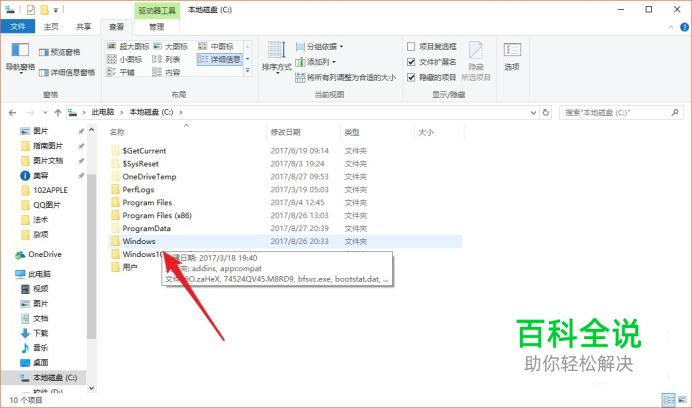Select Extra large icons (超大图标) layout
The width and height of the screenshot is (692, 408).
coord(128,46)
